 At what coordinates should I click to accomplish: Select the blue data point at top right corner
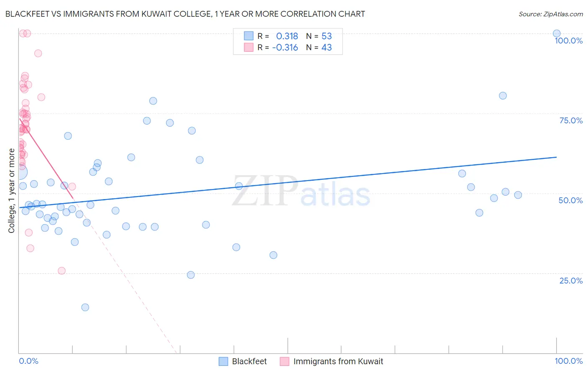pyautogui.click(x=557, y=33)
